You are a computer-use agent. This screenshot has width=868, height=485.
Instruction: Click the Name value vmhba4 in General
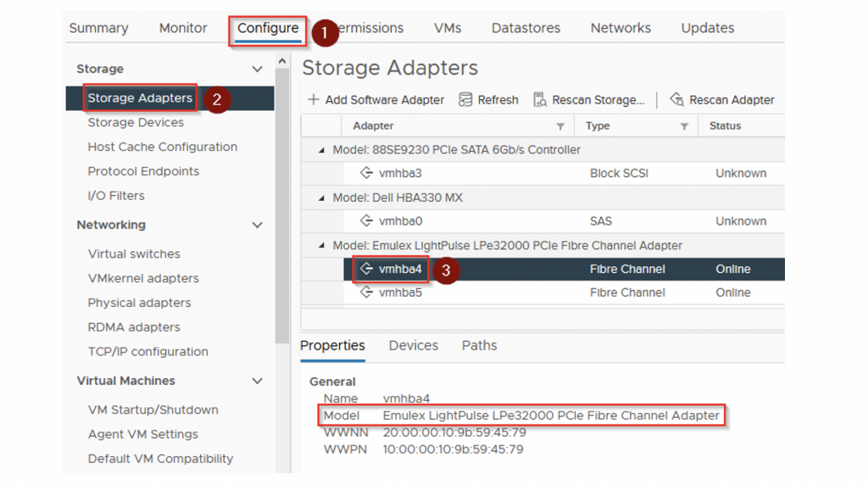(x=406, y=398)
